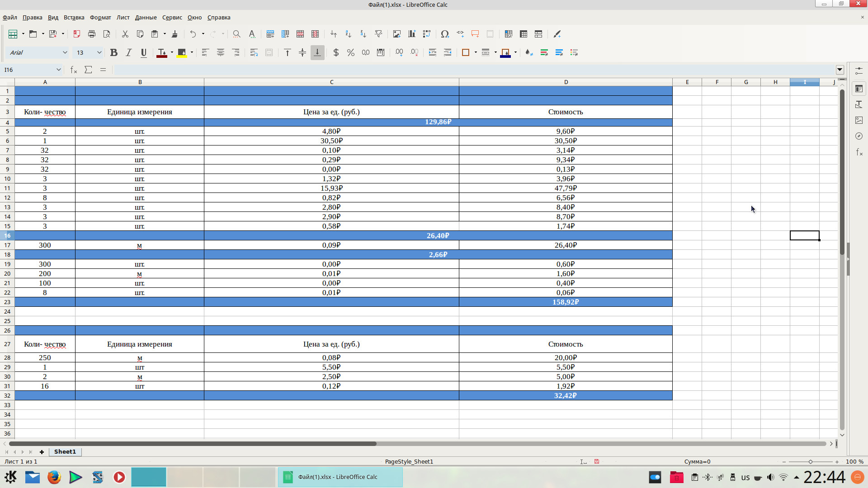Open the Arial font name dropdown
Viewport: 868px width, 488px height.
[x=65, y=52]
